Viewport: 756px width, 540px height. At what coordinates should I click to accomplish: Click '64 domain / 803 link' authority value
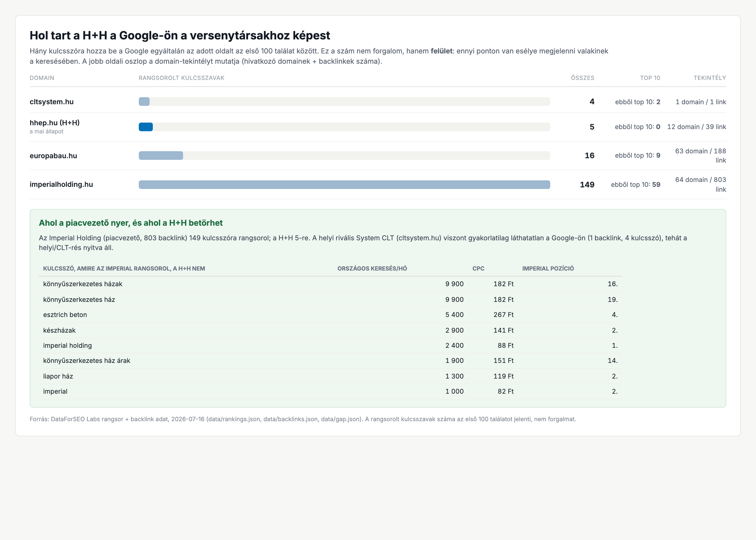(700, 184)
